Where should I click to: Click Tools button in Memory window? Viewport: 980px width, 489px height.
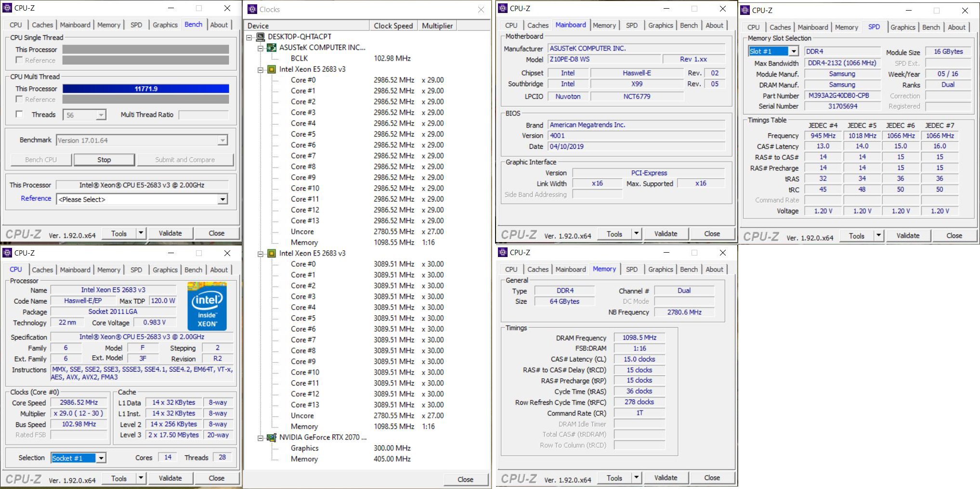tap(614, 478)
